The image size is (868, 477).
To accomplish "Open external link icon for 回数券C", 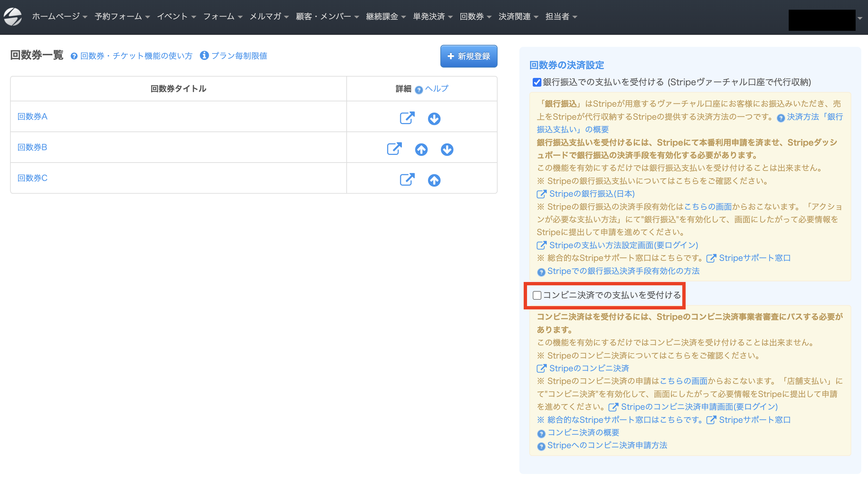I will point(407,180).
